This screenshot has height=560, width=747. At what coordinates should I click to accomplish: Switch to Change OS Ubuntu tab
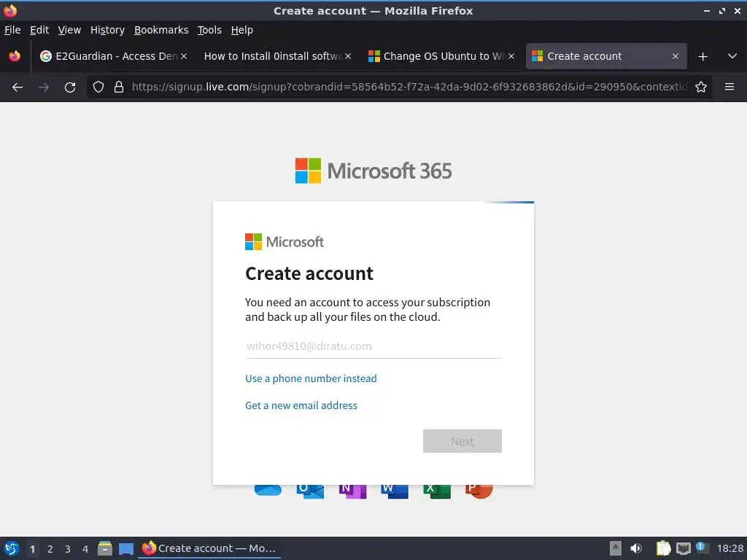coord(441,56)
